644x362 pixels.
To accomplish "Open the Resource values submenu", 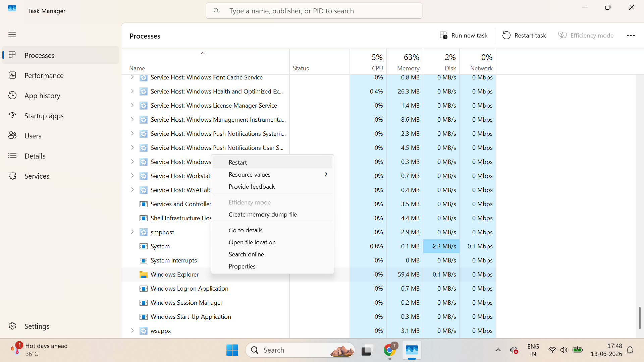I will [272, 174].
